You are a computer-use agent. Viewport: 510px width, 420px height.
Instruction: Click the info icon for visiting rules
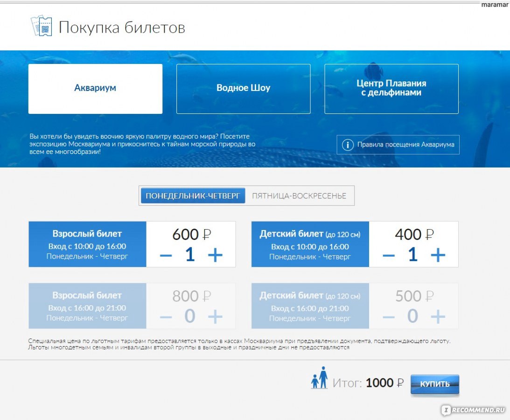[x=347, y=145]
